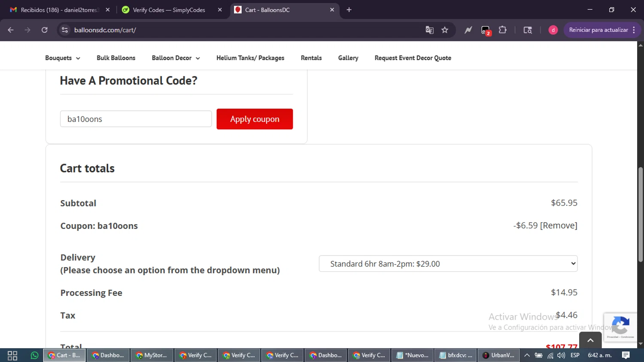Click the feather-like extension icon
This screenshot has width=644, height=362.
(468, 30)
